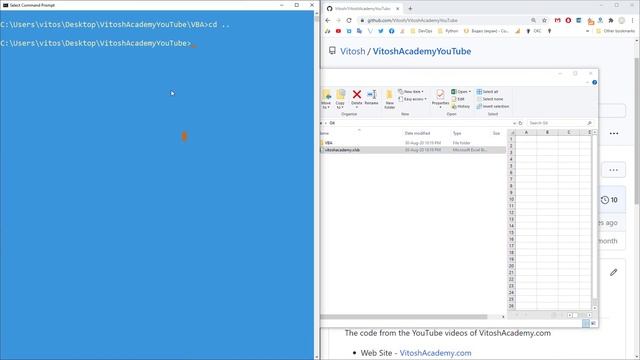
Task: Click the magnifier zoom icon in Chrome address bar
Action: pyautogui.click(x=533, y=20)
